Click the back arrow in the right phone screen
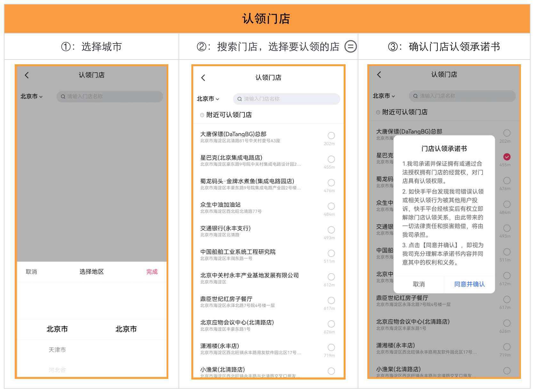Screen dimensions: 535x392 click(379, 74)
